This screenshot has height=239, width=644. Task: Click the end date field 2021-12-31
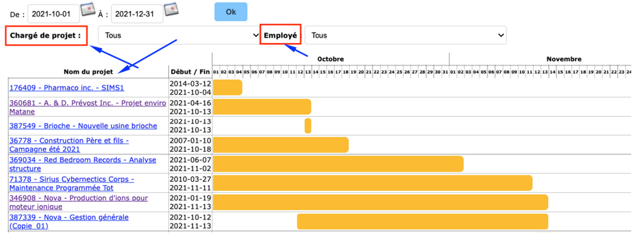pos(137,14)
